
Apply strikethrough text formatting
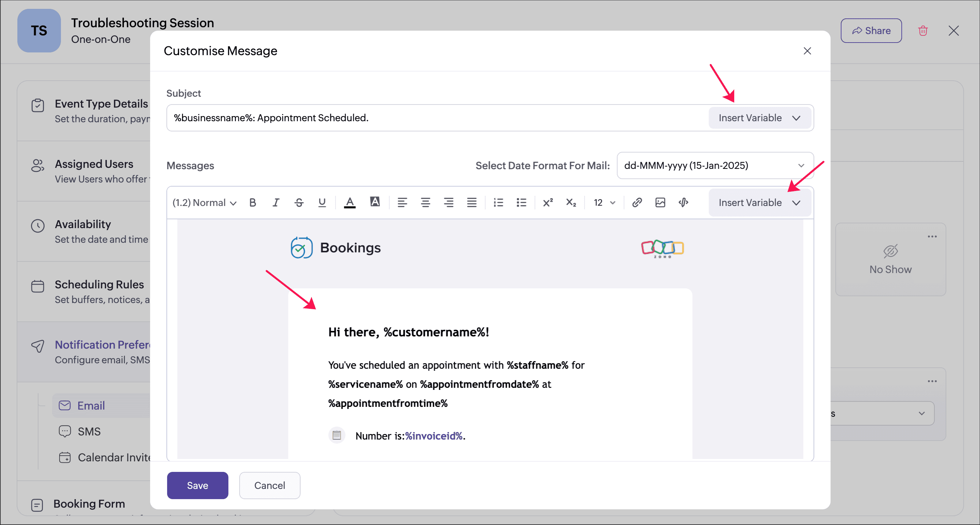click(x=299, y=202)
